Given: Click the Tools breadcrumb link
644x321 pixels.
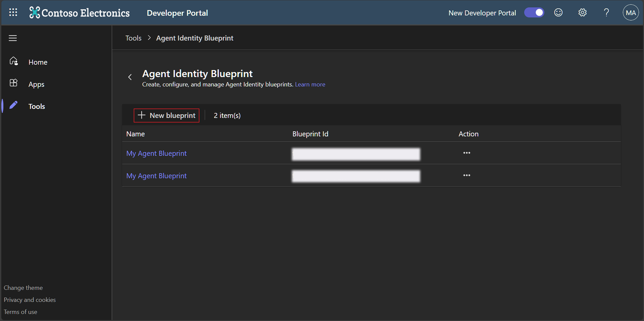Looking at the screenshot, I should (133, 38).
